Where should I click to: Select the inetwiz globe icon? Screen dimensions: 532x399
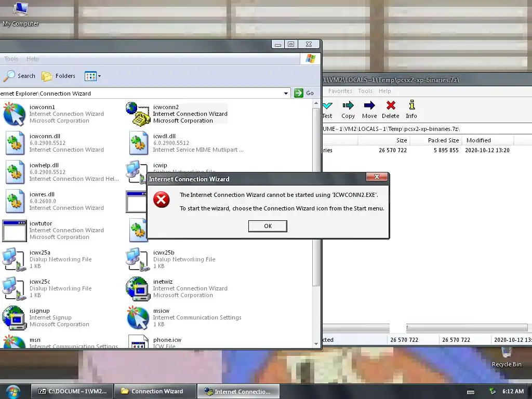pyautogui.click(x=138, y=289)
